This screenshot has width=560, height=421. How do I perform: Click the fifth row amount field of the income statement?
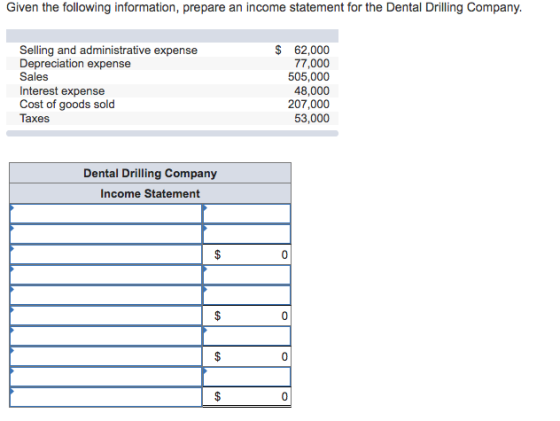(x=247, y=295)
